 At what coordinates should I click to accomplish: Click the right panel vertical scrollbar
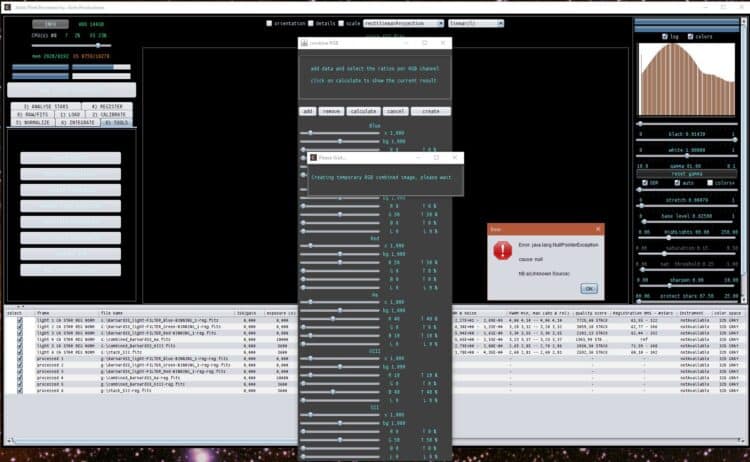point(744,160)
